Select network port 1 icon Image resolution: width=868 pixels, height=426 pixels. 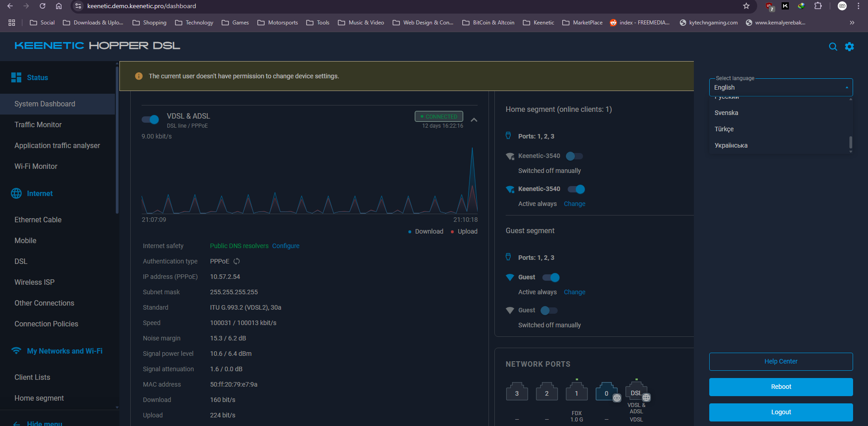pyautogui.click(x=577, y=392)
